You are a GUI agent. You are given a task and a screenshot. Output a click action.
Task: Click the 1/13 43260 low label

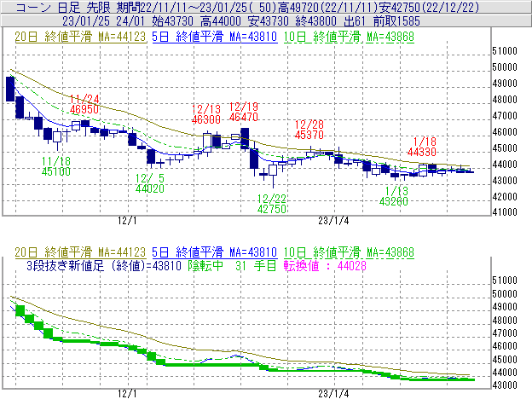394,196
